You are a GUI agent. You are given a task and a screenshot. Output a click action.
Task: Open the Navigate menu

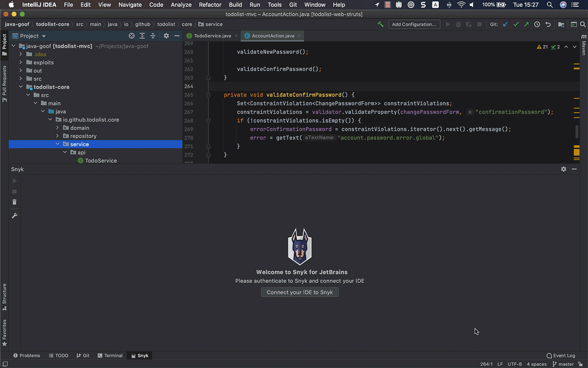point(130,5)
